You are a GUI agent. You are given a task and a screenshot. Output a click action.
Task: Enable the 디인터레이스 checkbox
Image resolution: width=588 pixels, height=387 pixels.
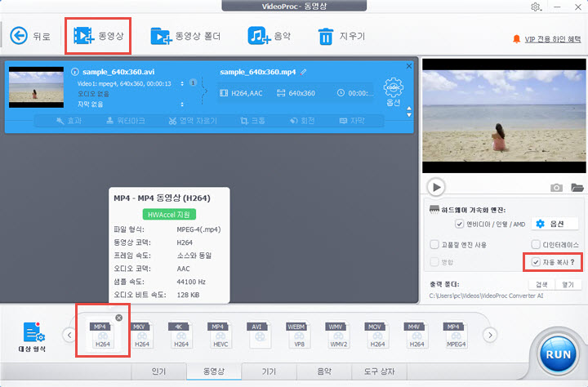click(x=536, y=244)
